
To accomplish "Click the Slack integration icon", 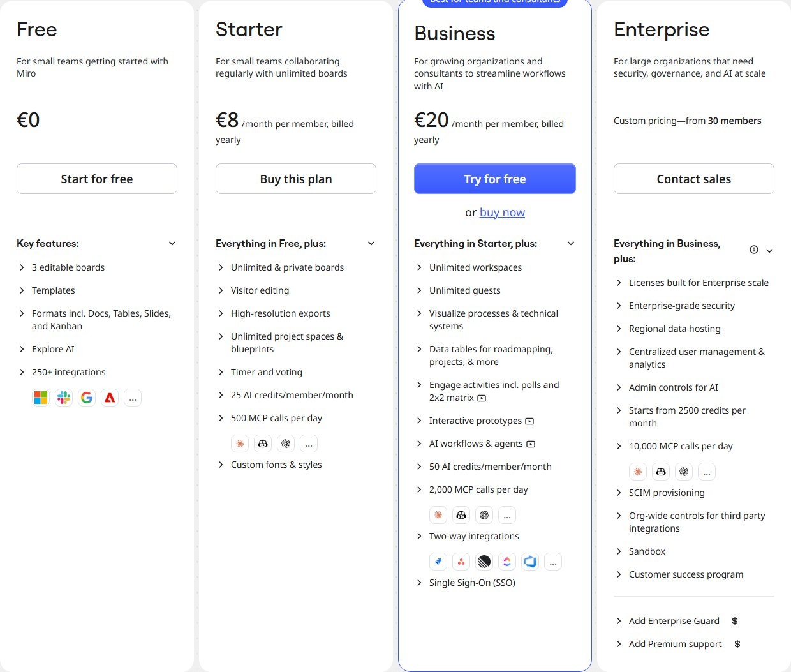I will click(x=64, y=398).
